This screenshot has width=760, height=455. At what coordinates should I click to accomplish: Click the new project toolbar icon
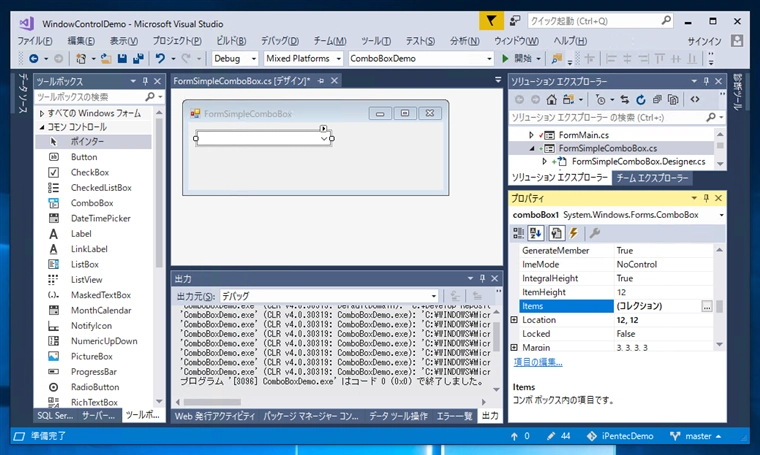81,59
